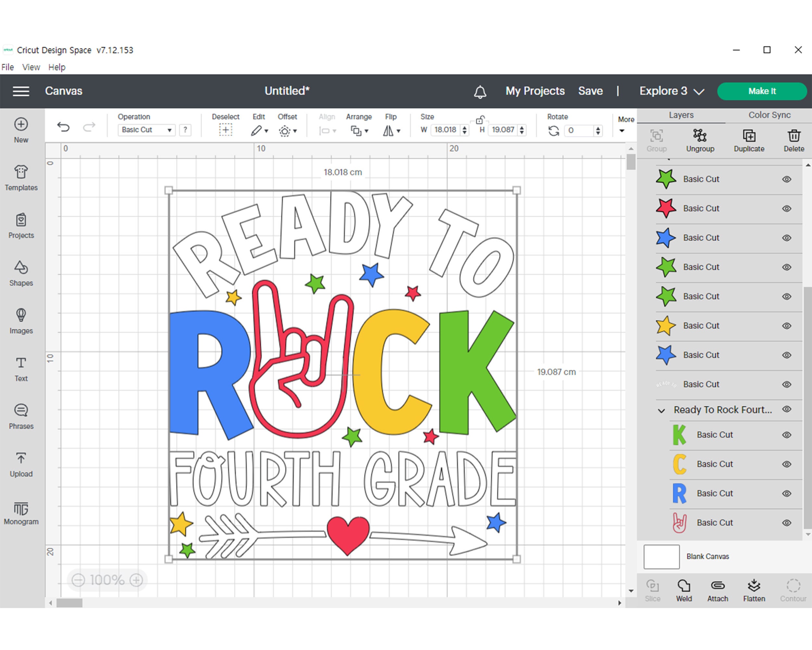Hide the yellow star Basic Cut layer

[786, 326]
